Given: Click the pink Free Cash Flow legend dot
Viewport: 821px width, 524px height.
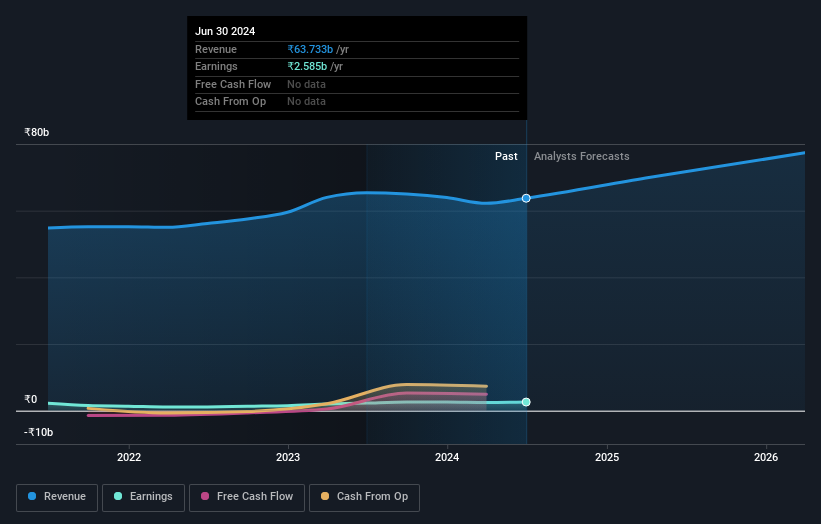Looking at the screenshot, I should (205, 496).
